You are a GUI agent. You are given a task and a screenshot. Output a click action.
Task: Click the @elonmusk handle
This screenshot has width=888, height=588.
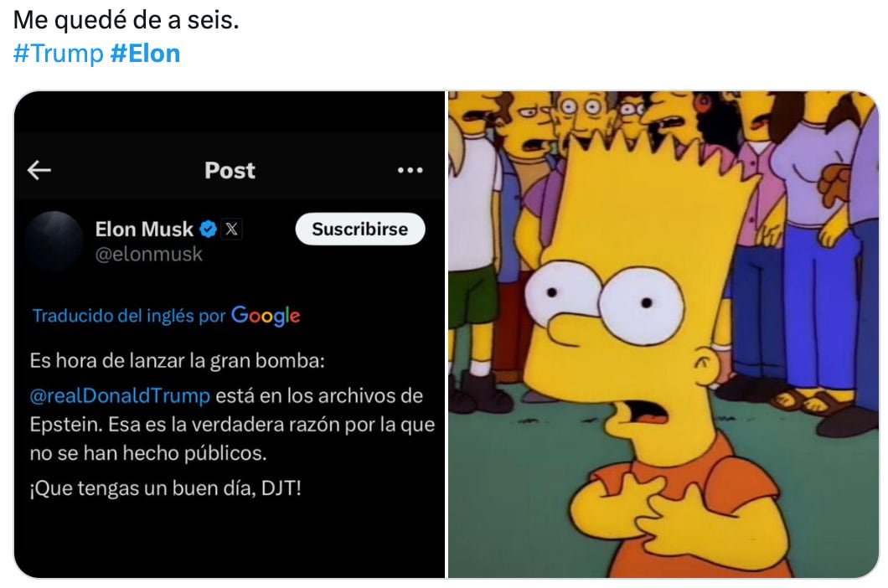(148, 255)
